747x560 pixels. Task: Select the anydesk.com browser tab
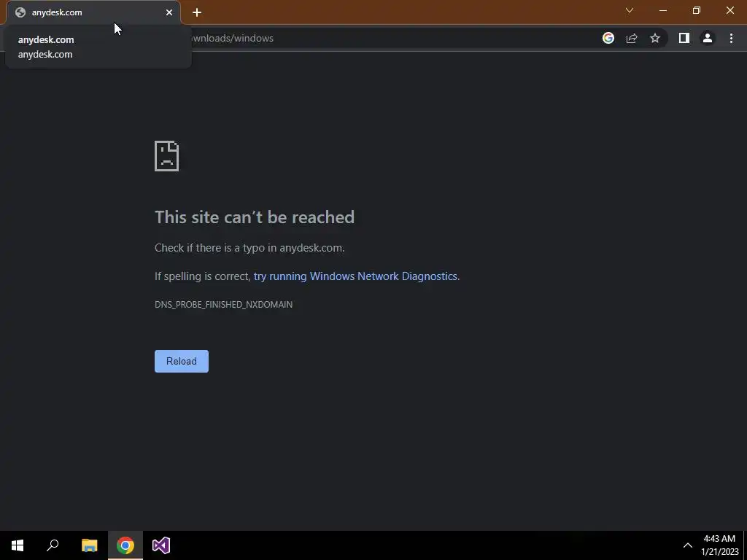(93, 12)
